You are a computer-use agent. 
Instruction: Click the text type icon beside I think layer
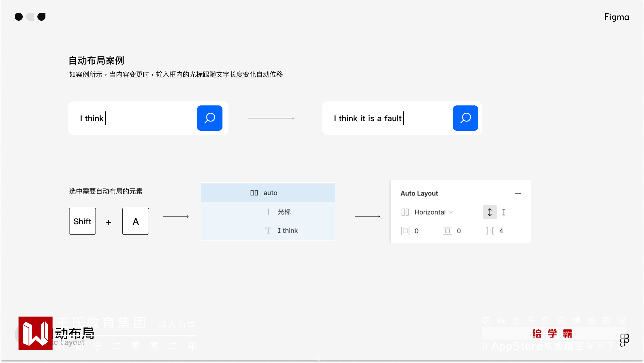point(268,231)
